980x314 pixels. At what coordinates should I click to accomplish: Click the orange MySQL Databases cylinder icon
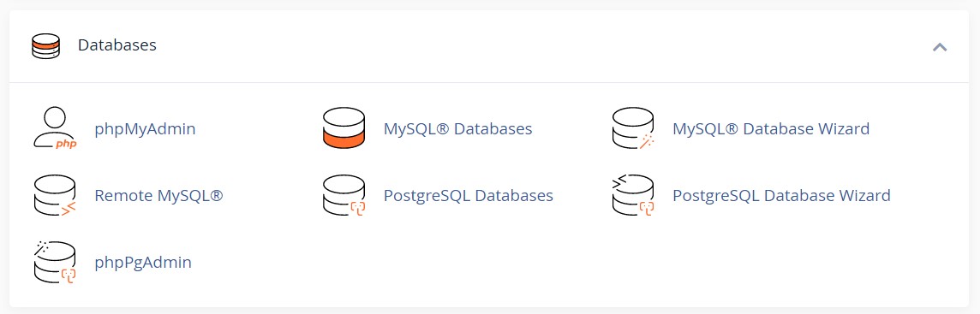(x=344, y=128)
